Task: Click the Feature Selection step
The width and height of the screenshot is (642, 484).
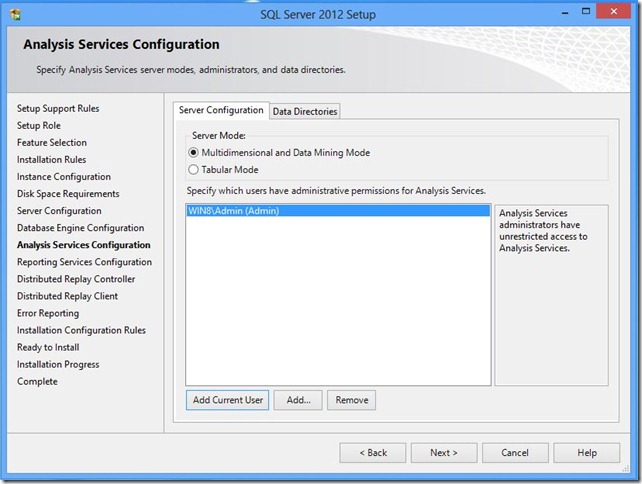Action: click(52, 142)
